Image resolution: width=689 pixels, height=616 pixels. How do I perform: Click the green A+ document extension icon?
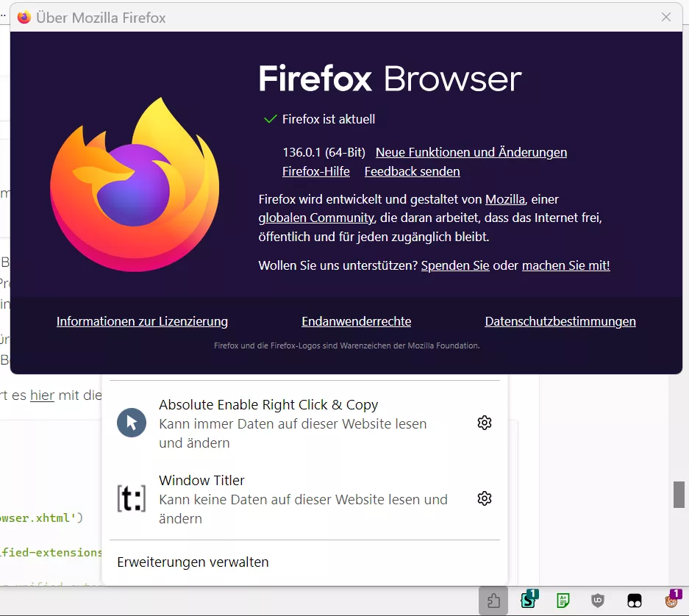coord(563,600)
